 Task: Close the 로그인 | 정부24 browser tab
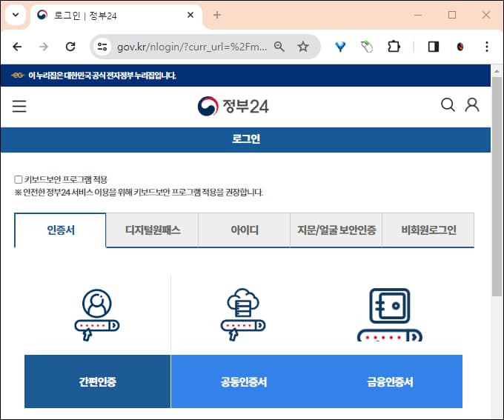(x=190, y=15)
